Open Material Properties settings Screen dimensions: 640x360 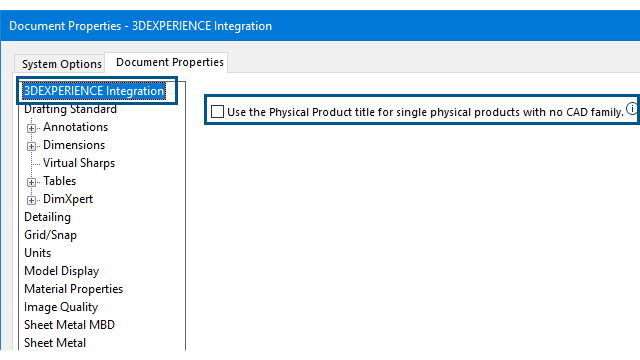(x=73, y=289)
